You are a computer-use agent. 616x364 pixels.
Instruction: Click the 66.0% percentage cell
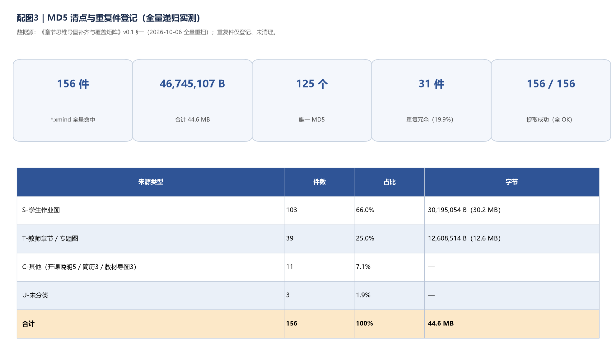390,210
